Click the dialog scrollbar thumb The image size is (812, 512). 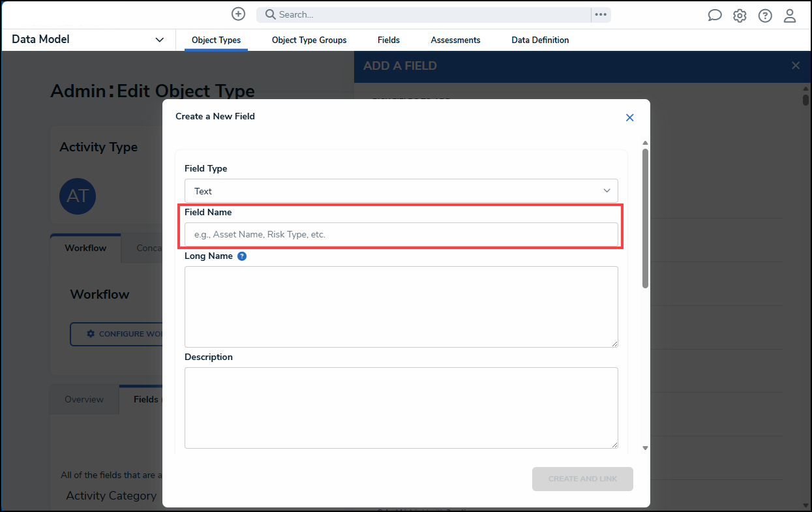645,218
